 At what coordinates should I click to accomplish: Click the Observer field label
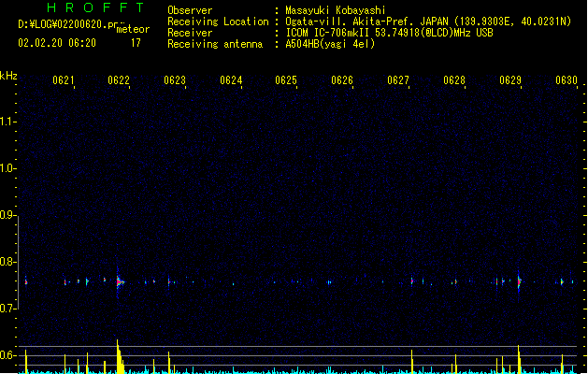[190, 10]
